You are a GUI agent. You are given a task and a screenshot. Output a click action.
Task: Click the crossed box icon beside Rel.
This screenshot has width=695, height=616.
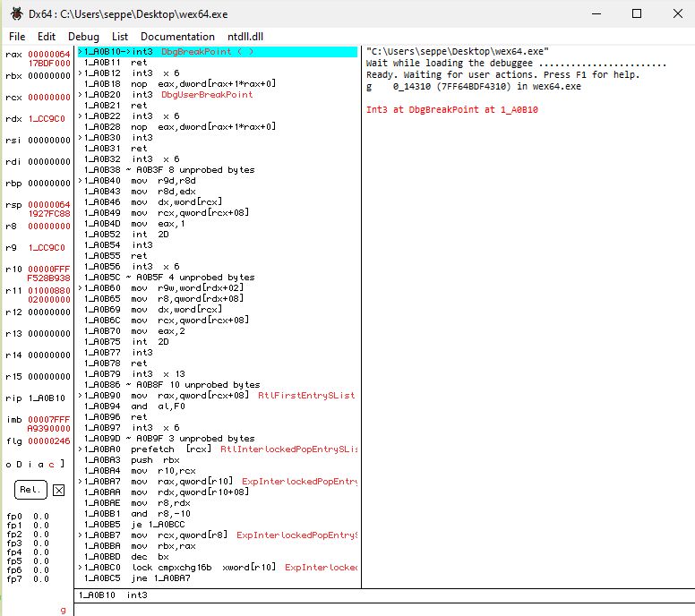[x=58, y=490]
